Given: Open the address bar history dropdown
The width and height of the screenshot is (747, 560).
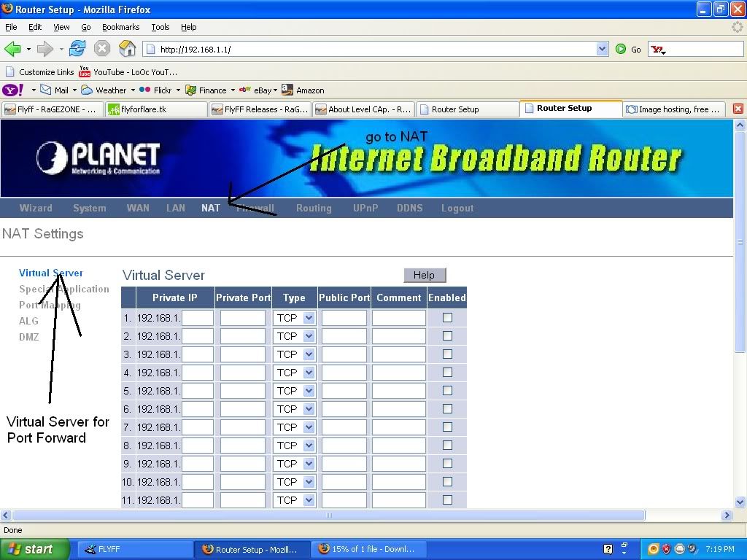Looking at the screenshot, I should [602, 49].
